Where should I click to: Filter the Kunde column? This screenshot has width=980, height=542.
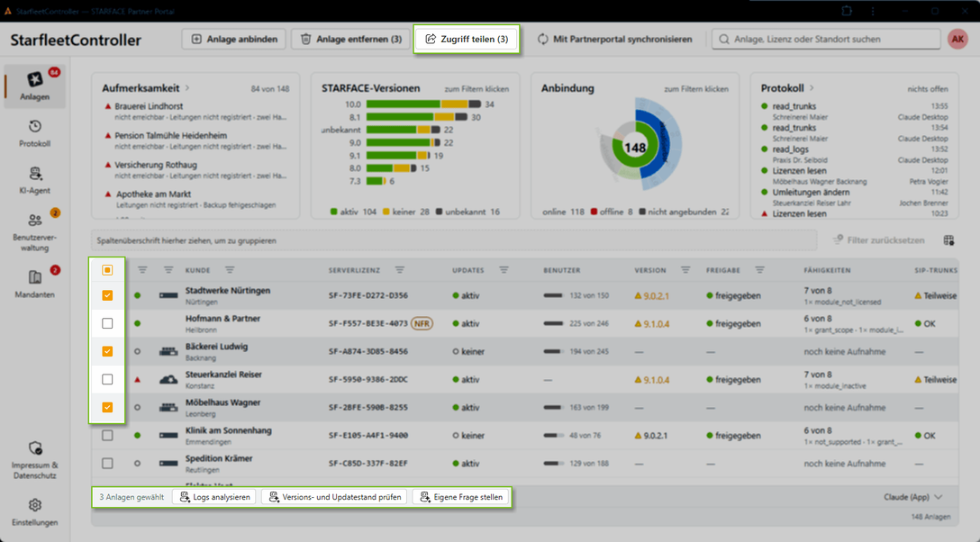coord(230,270)
